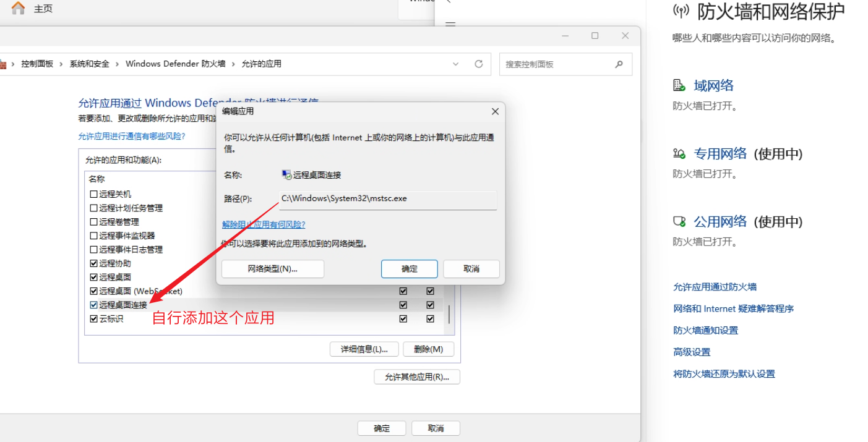This screenshot has width=868, height=442.
Task: Navigate to 控制面板 via the breadcrumb
Action: tap(38, 63)
